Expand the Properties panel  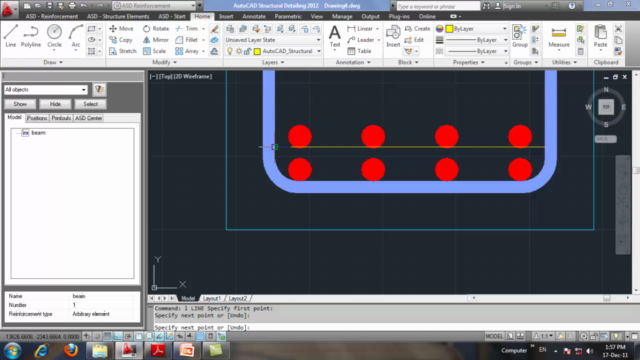pyautogui.click(x=469, y=62)
